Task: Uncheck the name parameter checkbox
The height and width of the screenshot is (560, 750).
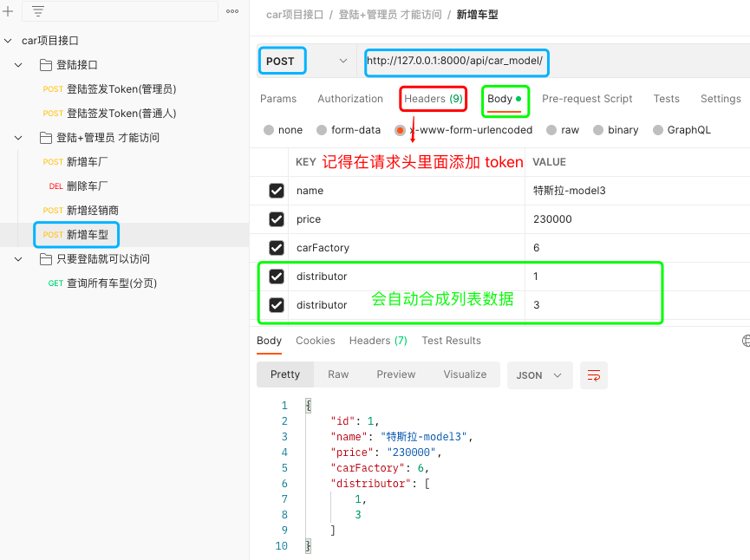Action: click(x=277, y=191)
